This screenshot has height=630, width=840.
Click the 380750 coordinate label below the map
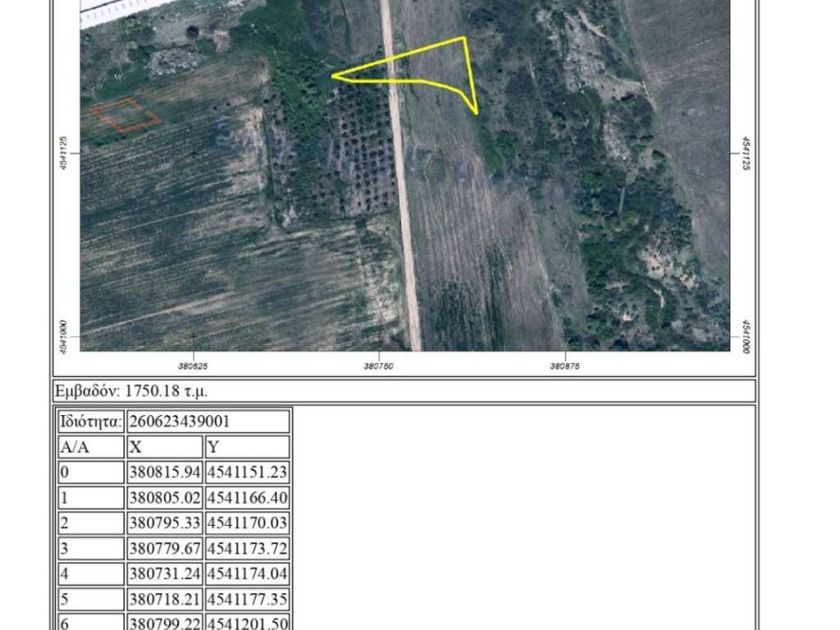(x=379, y=367)
